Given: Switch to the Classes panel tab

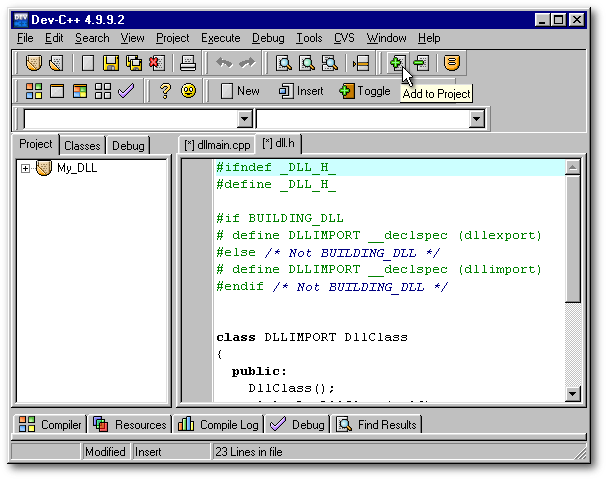Looking at the screenshot, I should tap(82, 146).
